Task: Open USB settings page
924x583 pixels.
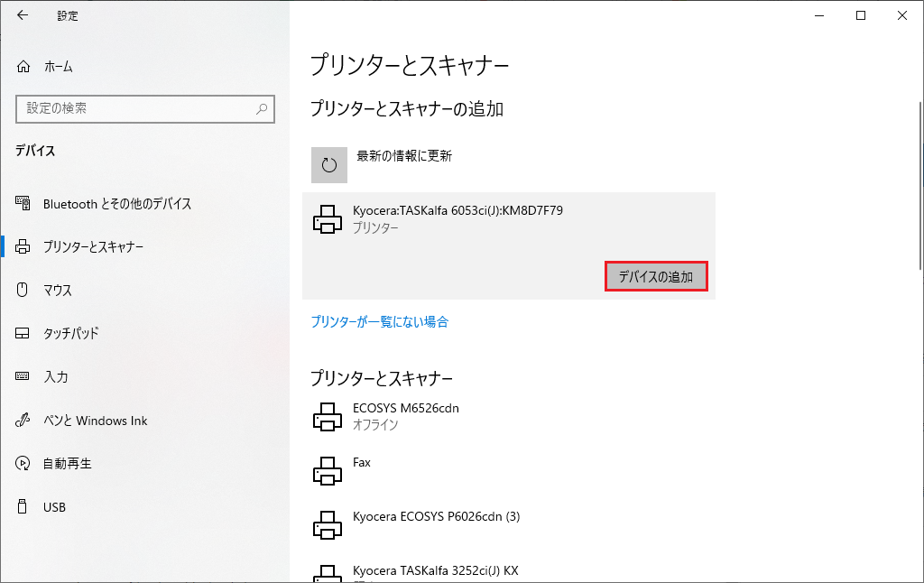Action: pyautogui.click(x=54, y=507)
